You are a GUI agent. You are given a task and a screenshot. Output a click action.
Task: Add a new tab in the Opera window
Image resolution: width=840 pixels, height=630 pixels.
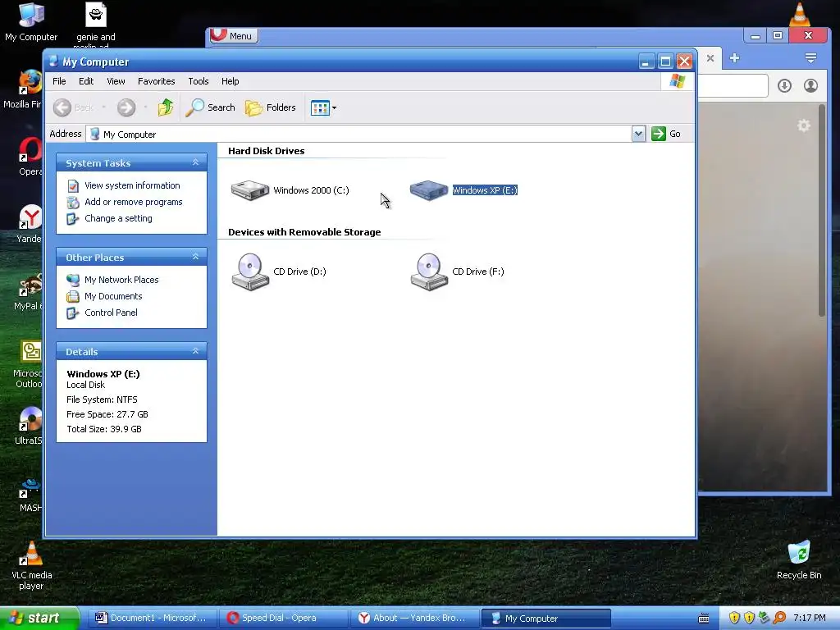tap(734, 58)
